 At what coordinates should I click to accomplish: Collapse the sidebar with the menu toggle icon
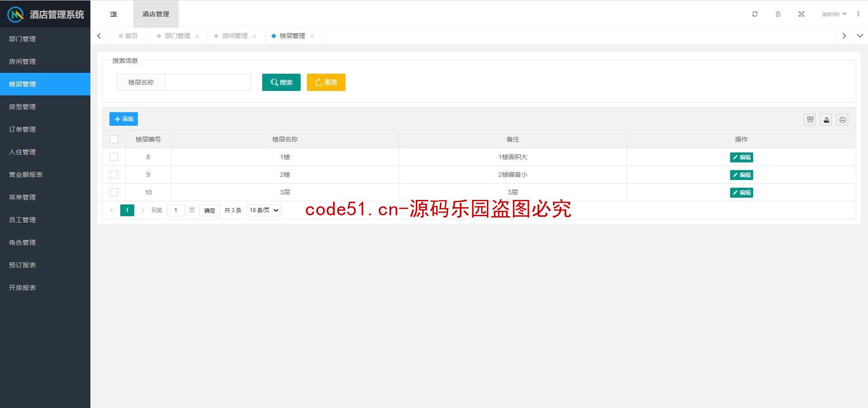click(x=113, y=14)
